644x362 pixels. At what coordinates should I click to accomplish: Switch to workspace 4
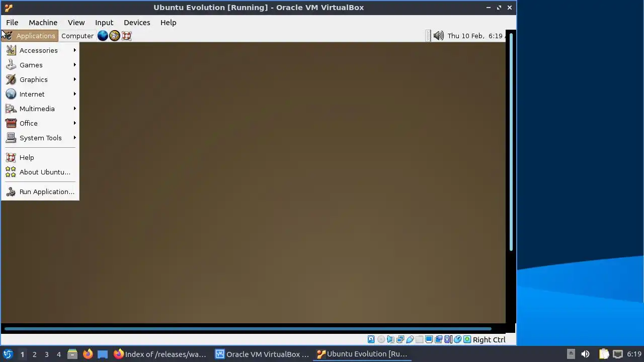coord(58,354)
